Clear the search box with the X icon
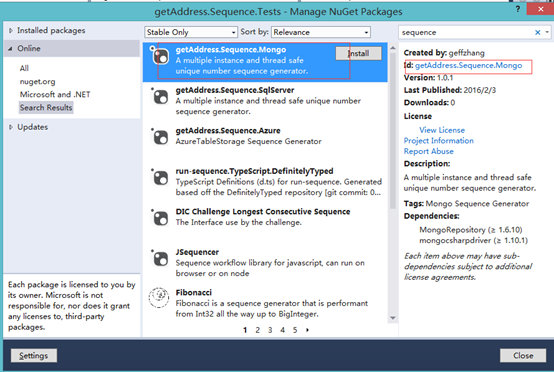This screenshot has height=372, width=554. (x=537, y=33)
